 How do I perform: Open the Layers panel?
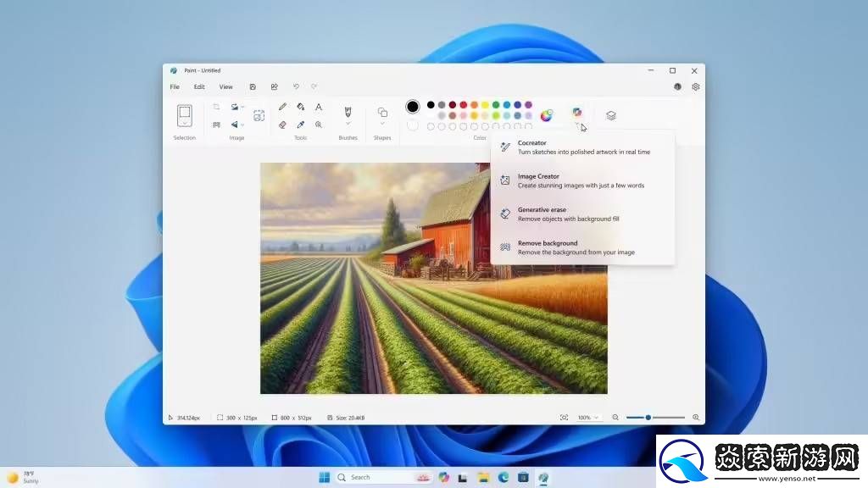(x=610, y=115)
